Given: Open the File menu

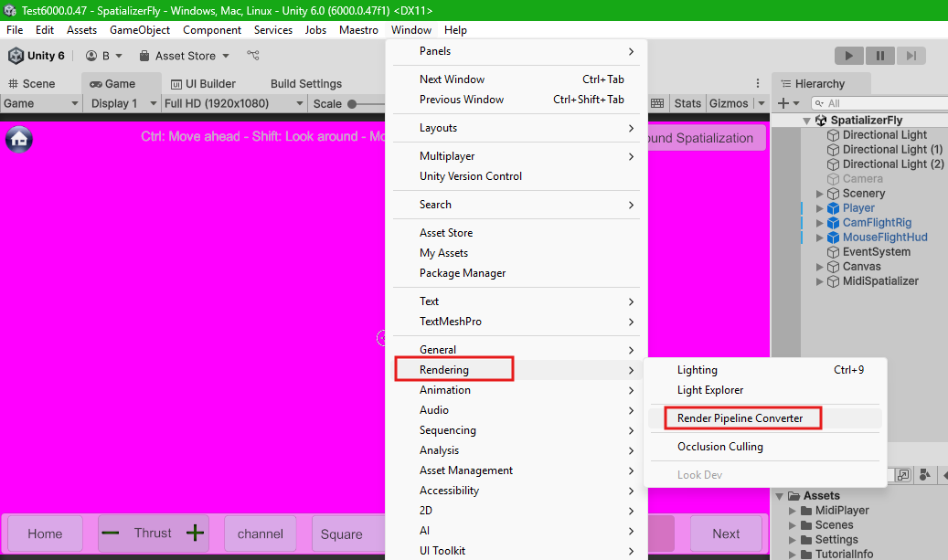Looking at the screenshot, I should click(15, 29).
